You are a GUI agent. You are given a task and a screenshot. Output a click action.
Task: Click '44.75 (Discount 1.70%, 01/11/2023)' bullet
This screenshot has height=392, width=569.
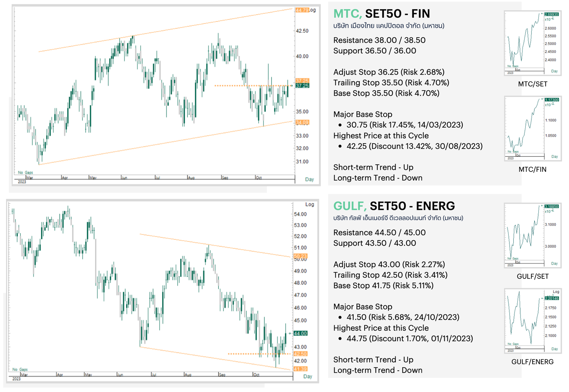click(x=409, y=339)
